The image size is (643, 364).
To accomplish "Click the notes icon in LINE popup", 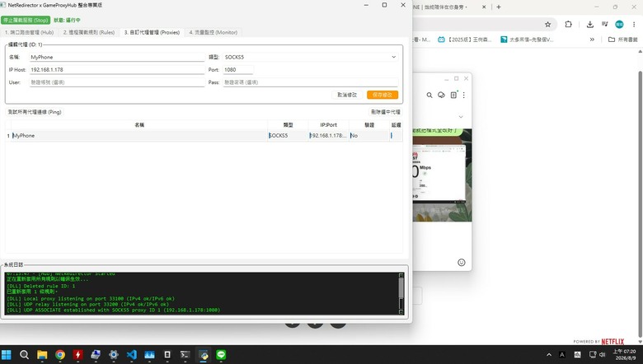I will pyautogui.click(x=453, y=95).
